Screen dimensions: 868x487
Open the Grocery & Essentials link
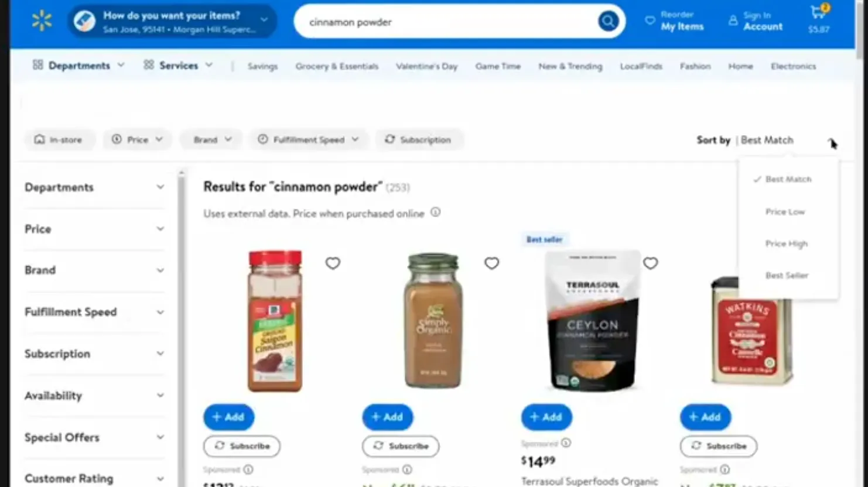[337, 66]
